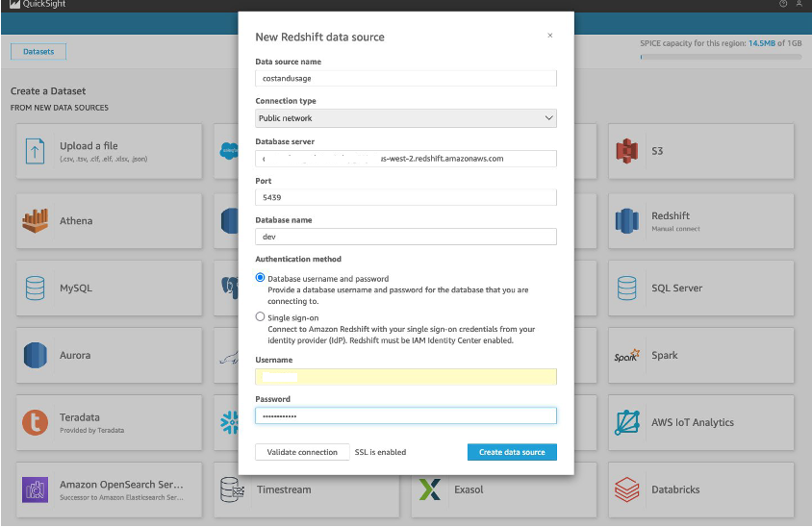
Task: Click the Provided by Teradata caption
Action: tap(91, 430)
